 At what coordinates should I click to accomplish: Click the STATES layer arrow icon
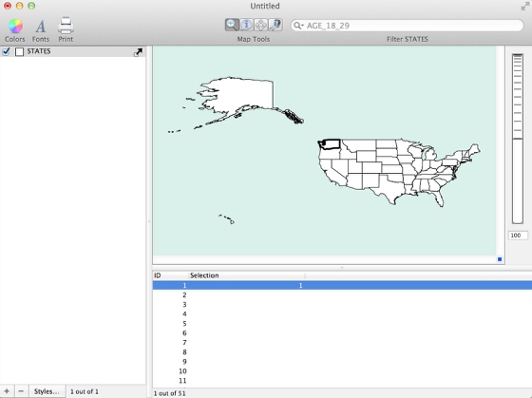pyautogui.click(x=138, y=52)
